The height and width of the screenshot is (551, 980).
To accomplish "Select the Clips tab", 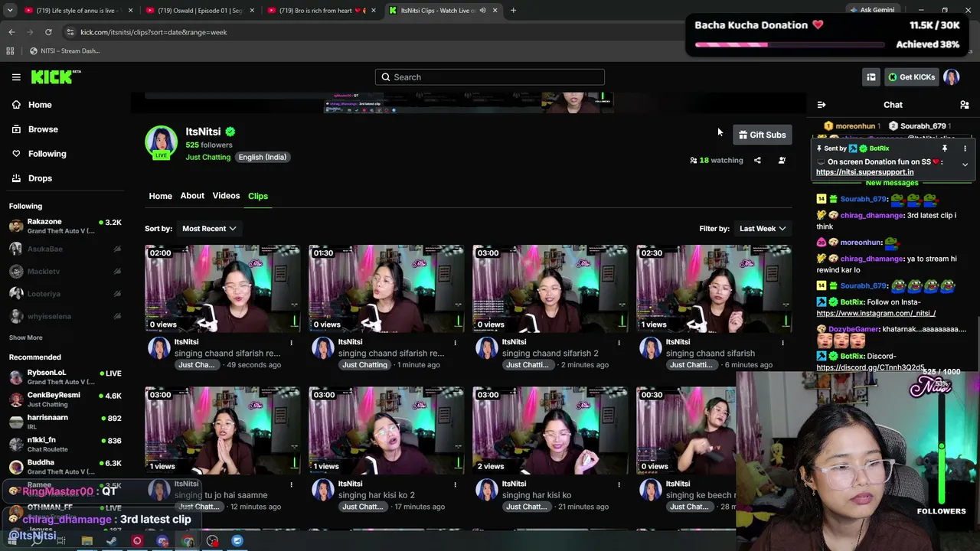I will 258,196.
